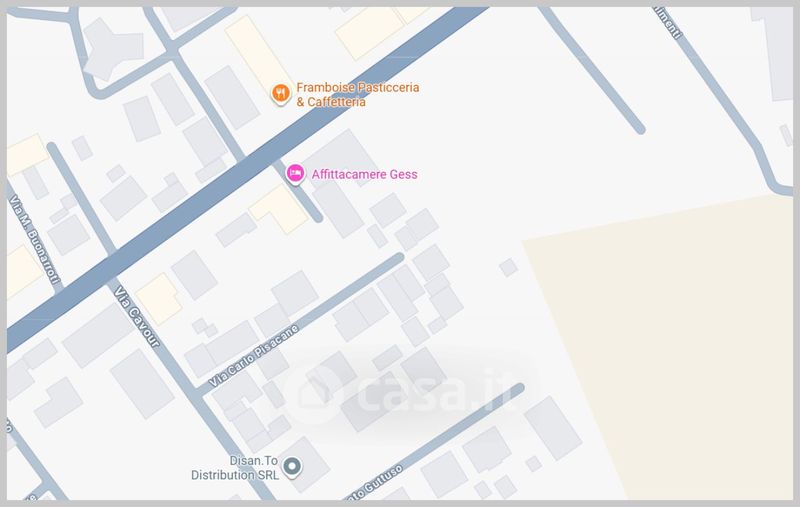The image size is (800, 507).
Task: Click the wide blue diagonal main road
Action: [245, 176]
